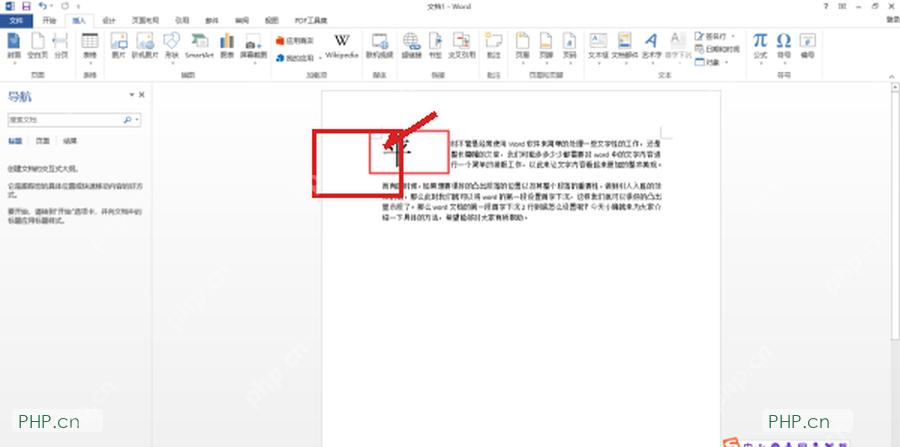
Task: Insert a comment (批注)
Action: coord(493,46)
